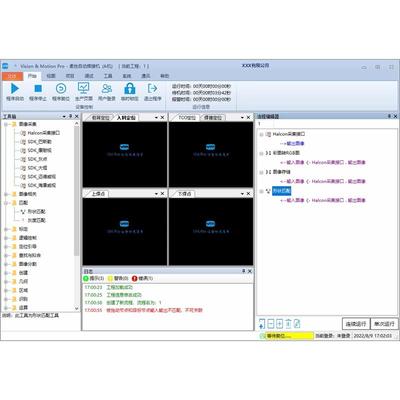
Task: Open the dropdown arrow of top-left image window
Action: pos(156,118)
